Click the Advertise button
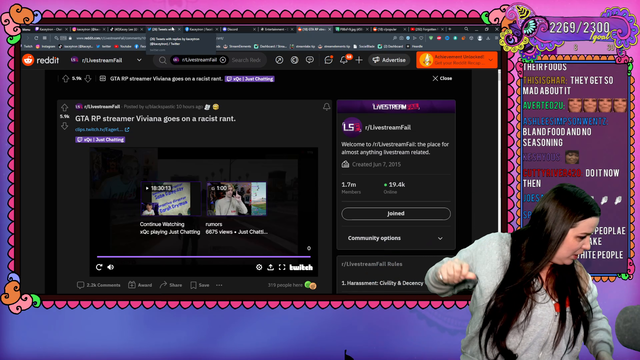Viewport: 640px width, 360px height. tap(389, 60)
